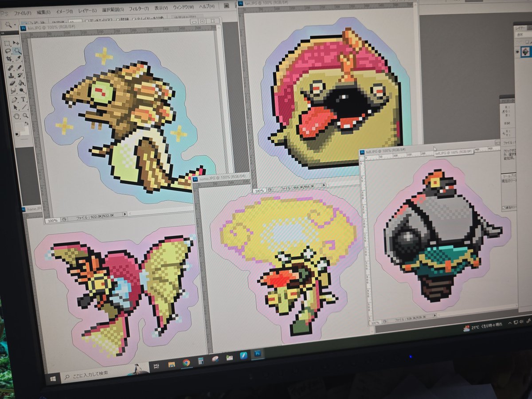Open the ヘルプ(H) menu
The height and width of the screenshot is (399, 532).
(x=207, y=6)
